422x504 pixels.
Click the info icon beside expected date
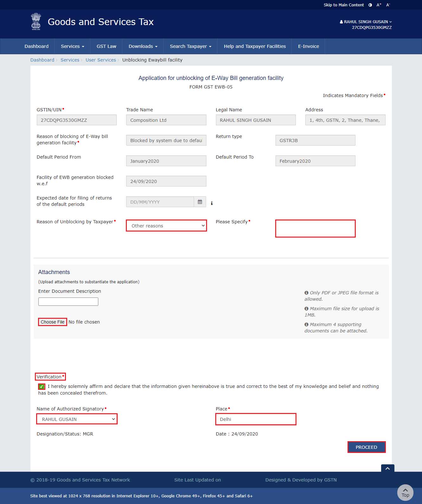pos(212,203)
